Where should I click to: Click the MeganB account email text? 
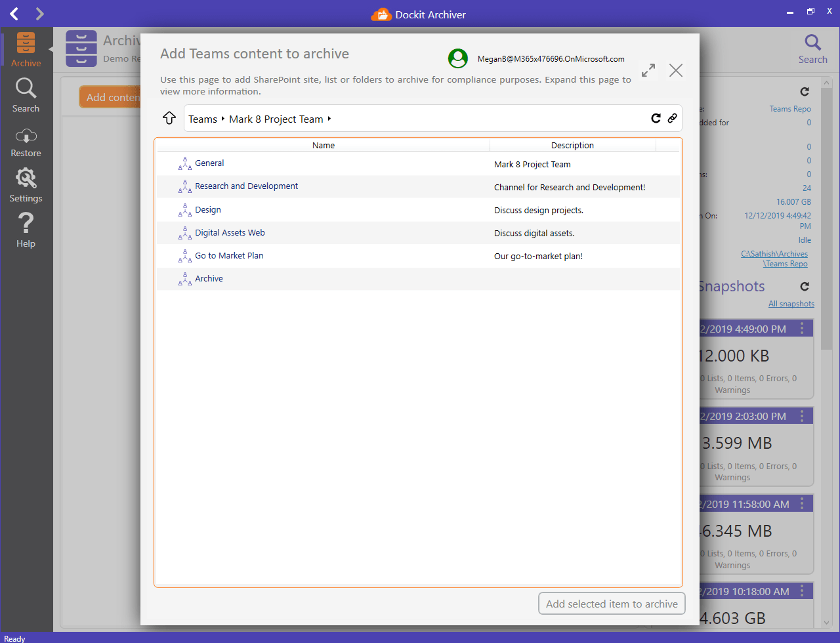551,59
